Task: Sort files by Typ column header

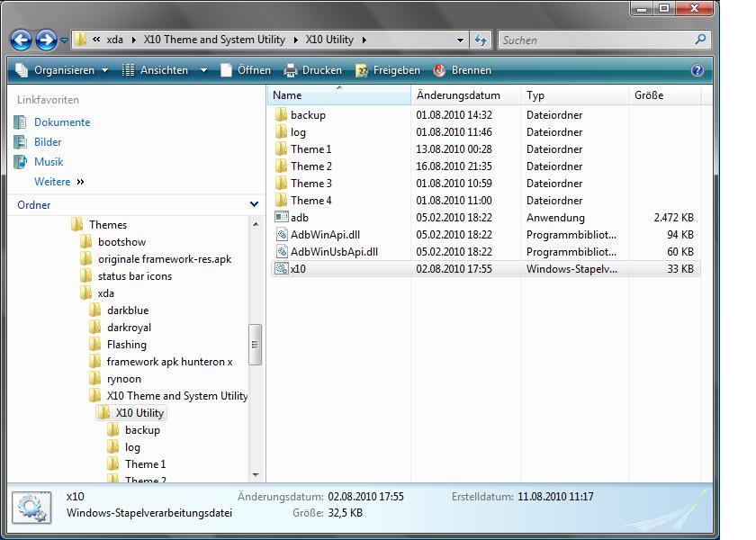Action: click(575, 95)
